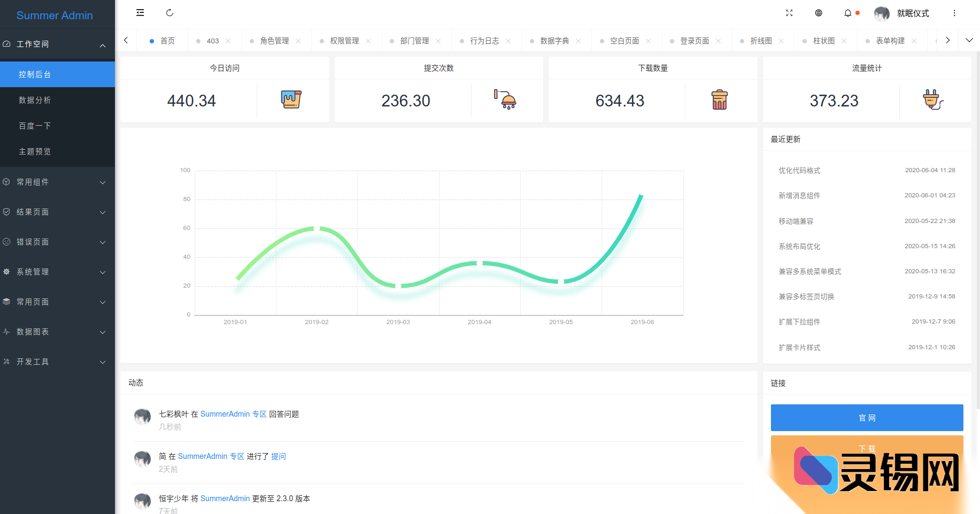
Task: Refresh the current page
Action: (170, 12)
